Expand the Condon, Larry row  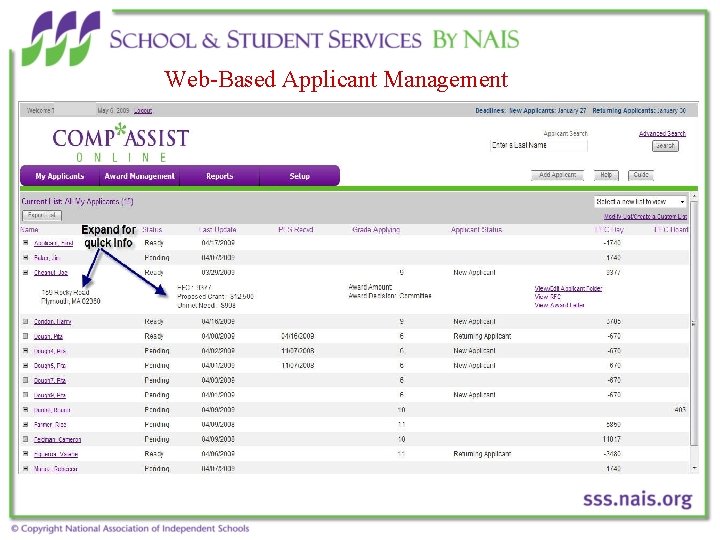click(x=26, y=321)
